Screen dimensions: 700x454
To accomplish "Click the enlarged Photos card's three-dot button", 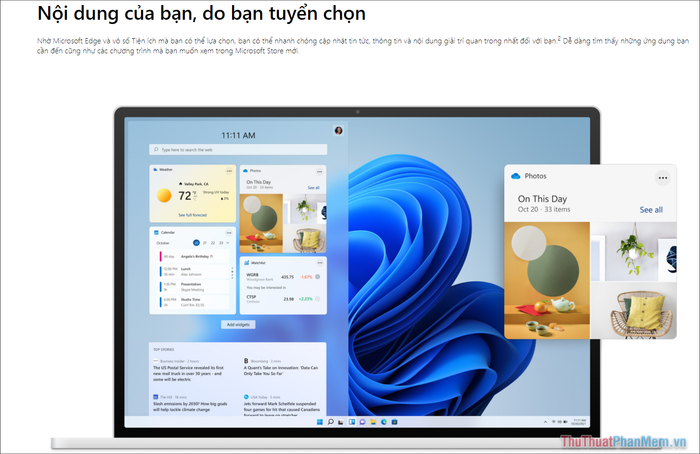I will click(661, 177).
